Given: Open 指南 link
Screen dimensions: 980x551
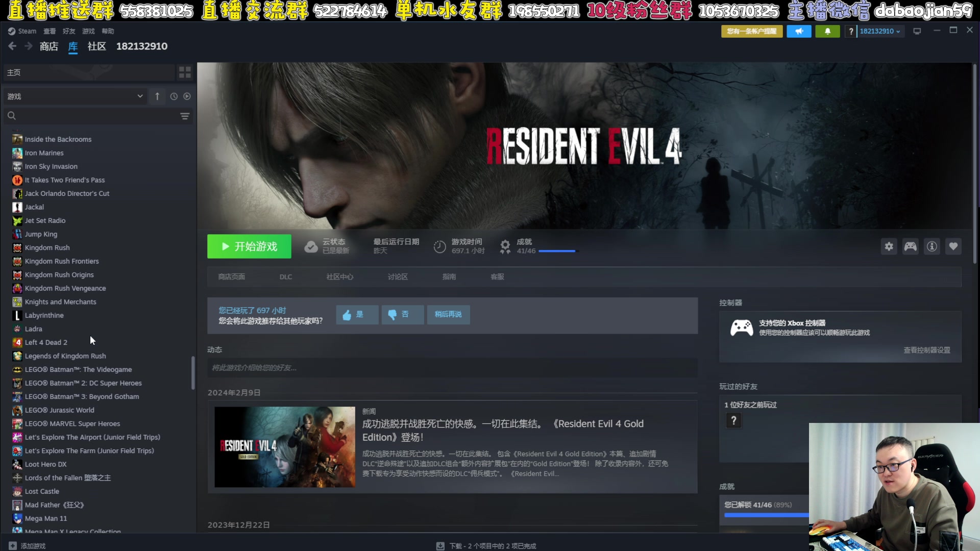Looking at the screenshot, I should [x=449, y=277].
